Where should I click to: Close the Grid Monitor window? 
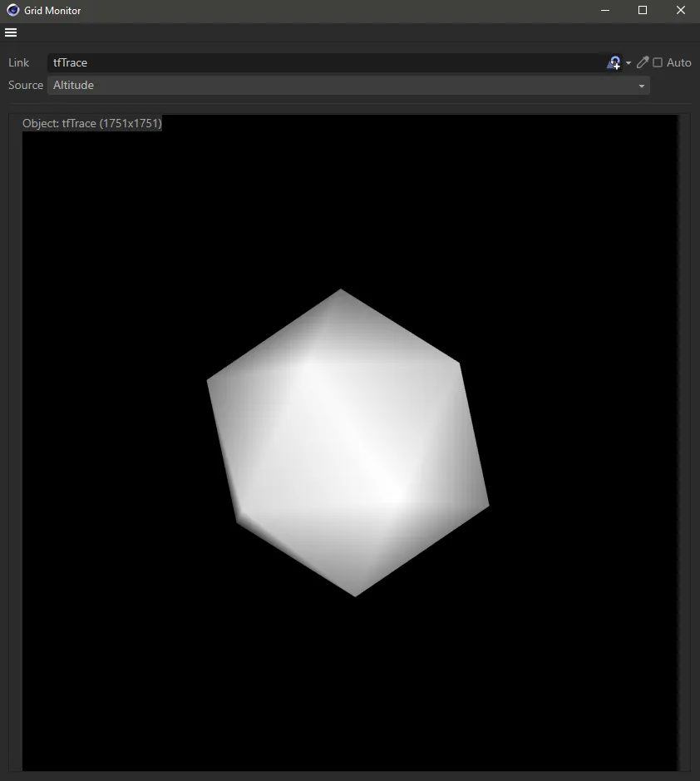681,11
